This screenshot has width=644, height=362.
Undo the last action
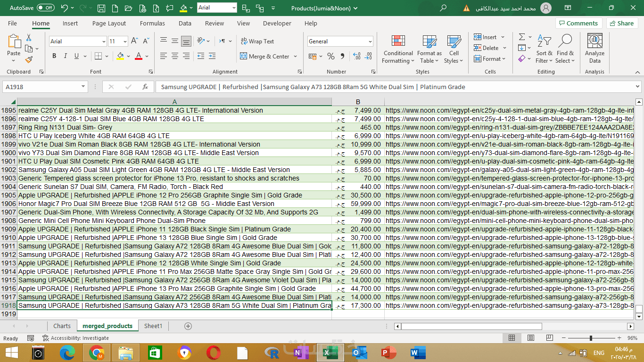(65, 8)
